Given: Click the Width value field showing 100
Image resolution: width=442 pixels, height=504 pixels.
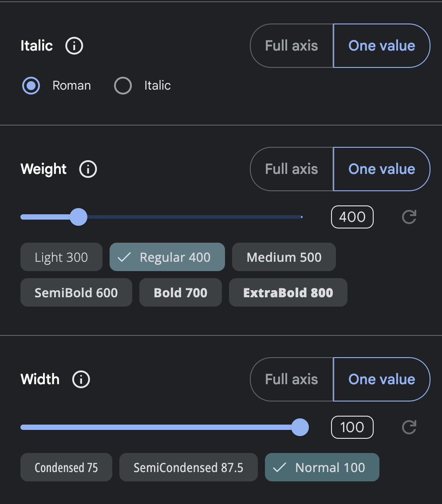Looking at the screenshot, I should (x=352, y=427).
